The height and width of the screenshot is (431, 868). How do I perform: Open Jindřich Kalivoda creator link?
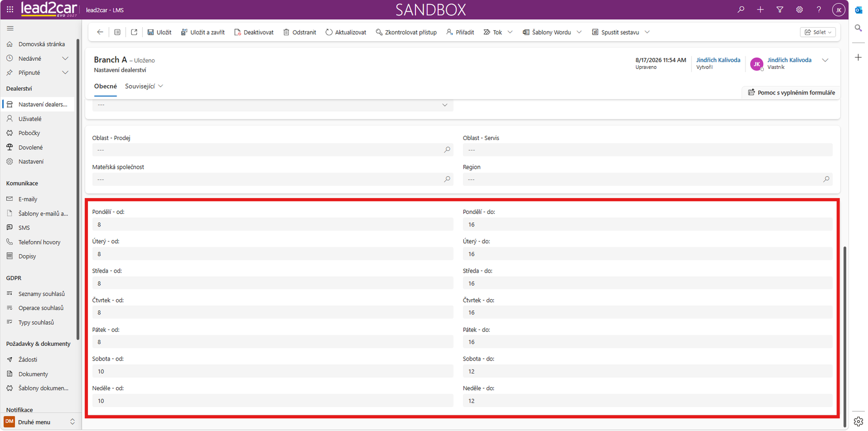[x=718, y=60]
